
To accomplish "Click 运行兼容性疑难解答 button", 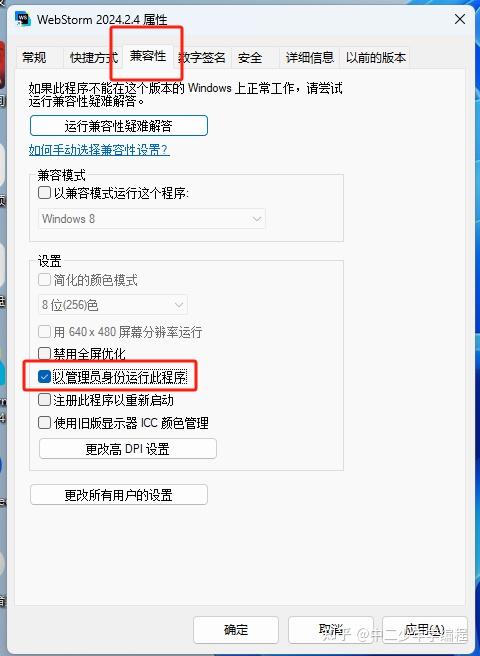I will pos(119,126).
